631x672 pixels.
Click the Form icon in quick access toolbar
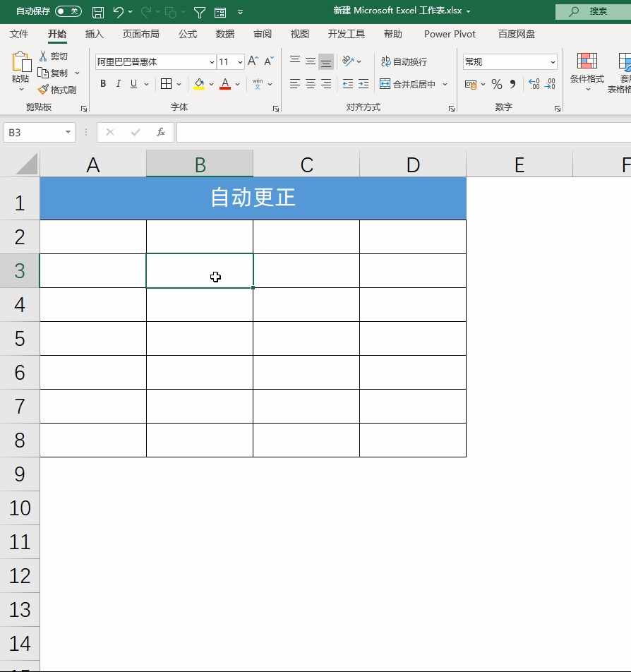tap(220, 13)
